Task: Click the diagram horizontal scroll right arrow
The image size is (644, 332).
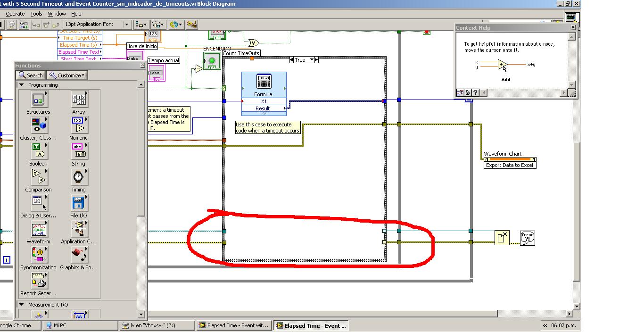Action: (x=569, y=314)
